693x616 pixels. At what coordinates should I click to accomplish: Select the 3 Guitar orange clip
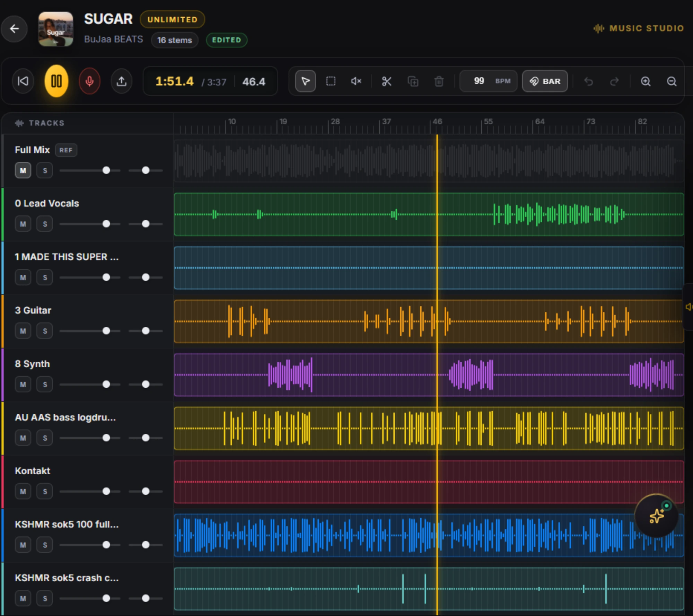429,322
